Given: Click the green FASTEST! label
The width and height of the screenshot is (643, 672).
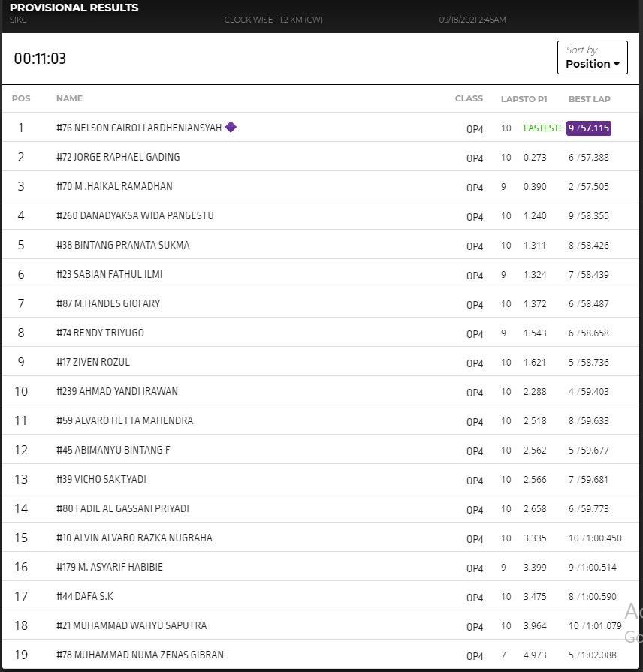Looking at the screenshot, I should tap(542, 128).
